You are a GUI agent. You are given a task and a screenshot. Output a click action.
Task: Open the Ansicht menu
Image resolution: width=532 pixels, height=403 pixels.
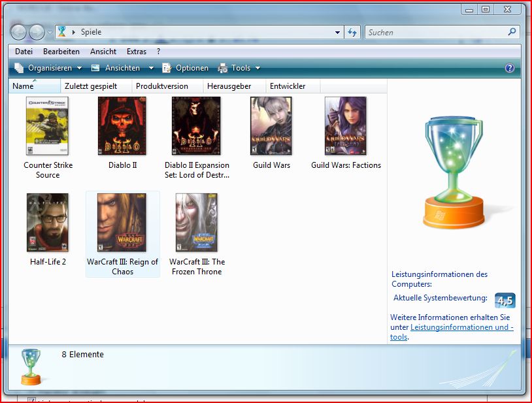(x=103, y=52)
